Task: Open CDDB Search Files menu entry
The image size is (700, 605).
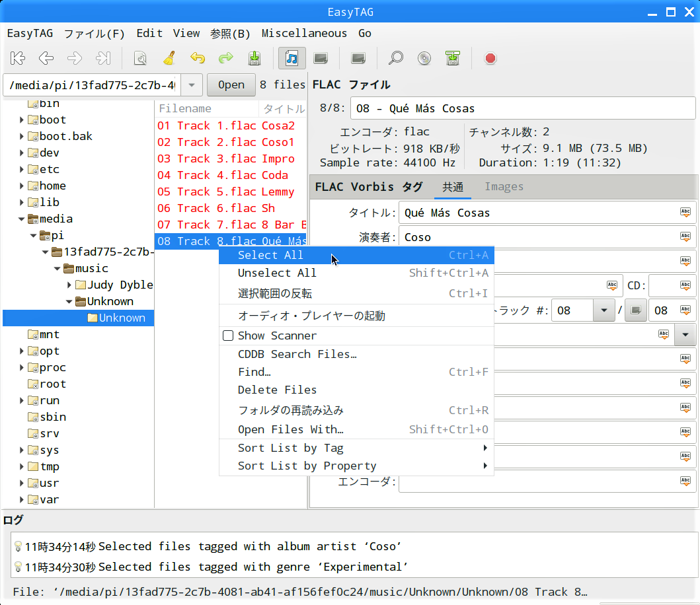Action: tap(356, 354)
